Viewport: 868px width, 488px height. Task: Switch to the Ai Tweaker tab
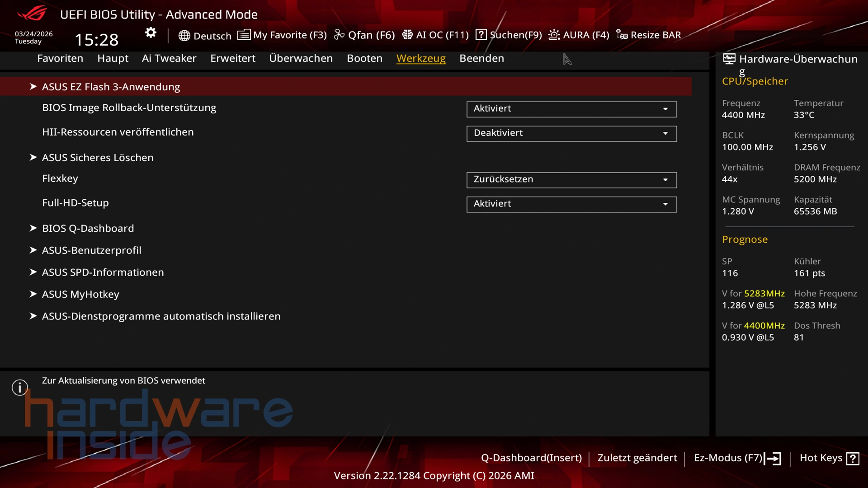coord(169,58)
